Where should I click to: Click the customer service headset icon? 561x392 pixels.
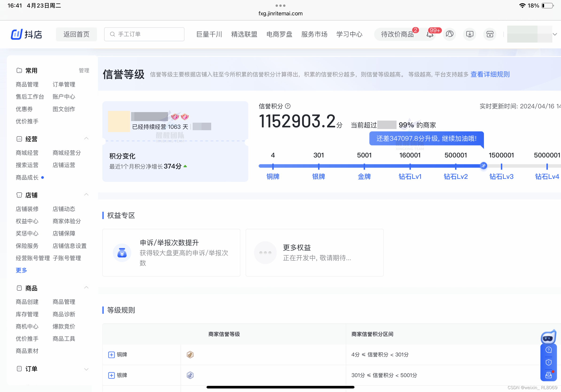tap(449, 34)
